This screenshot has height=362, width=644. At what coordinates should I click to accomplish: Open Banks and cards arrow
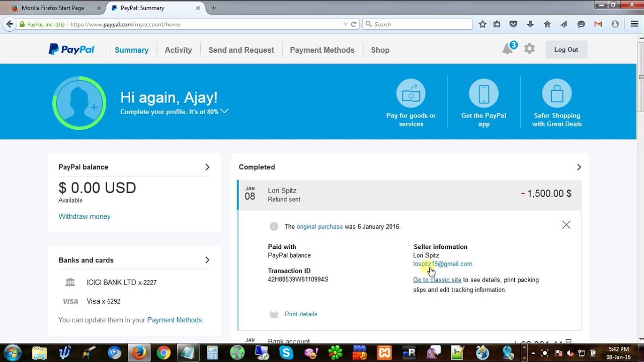(207, 260)
